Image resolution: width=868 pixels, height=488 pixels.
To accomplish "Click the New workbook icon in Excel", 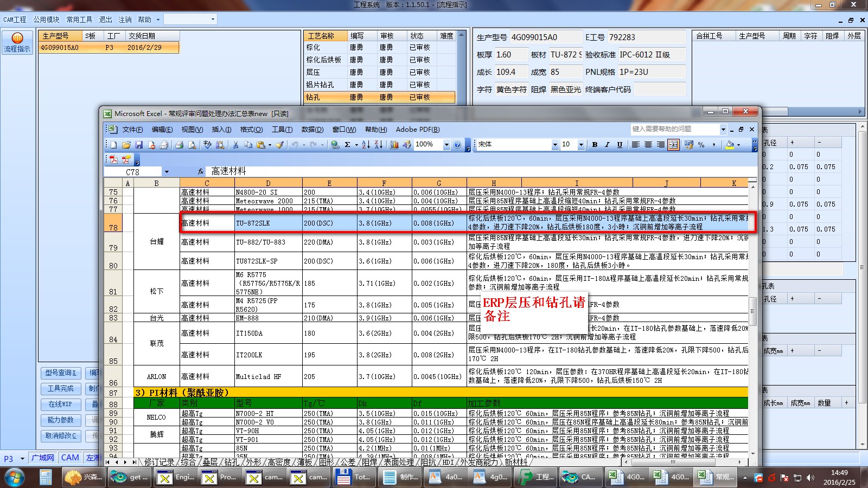I will pos(114,145).
